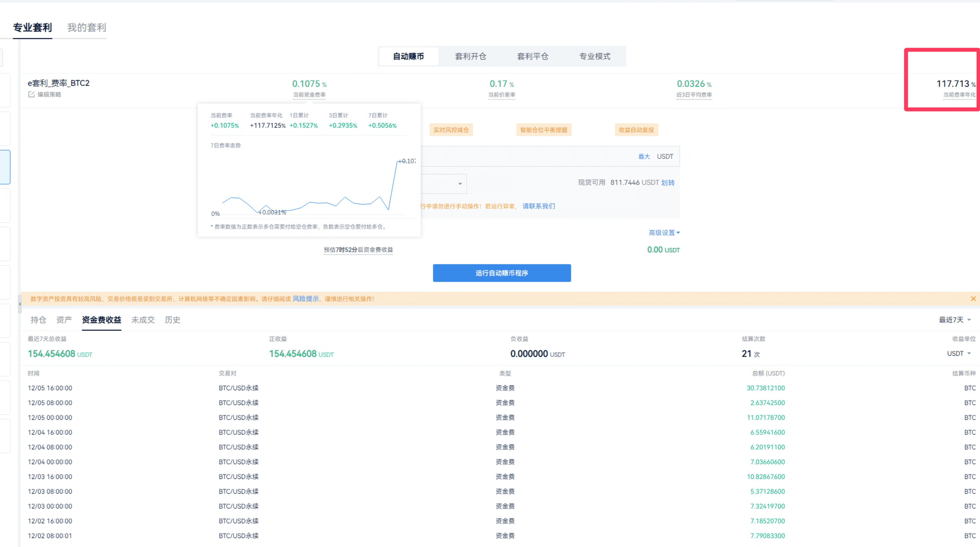Select the 资金费收益 tab
980x547 pixels.
click(102, 320)
